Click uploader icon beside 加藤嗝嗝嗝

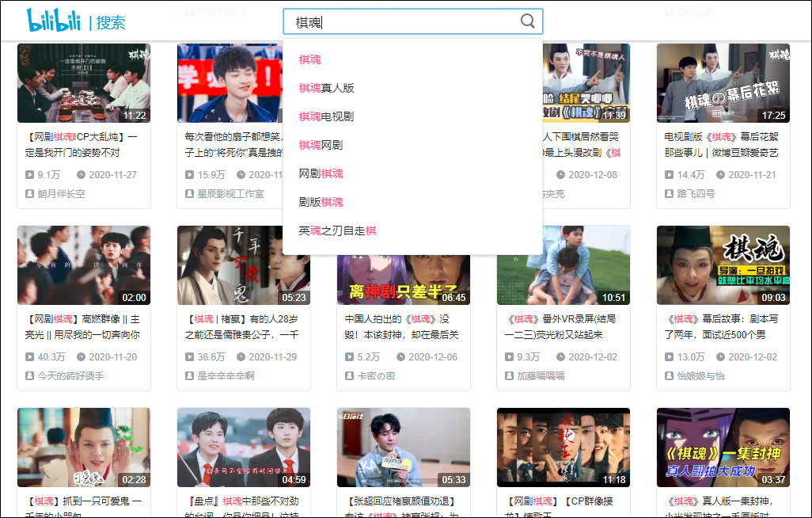(x=509, y=376)
